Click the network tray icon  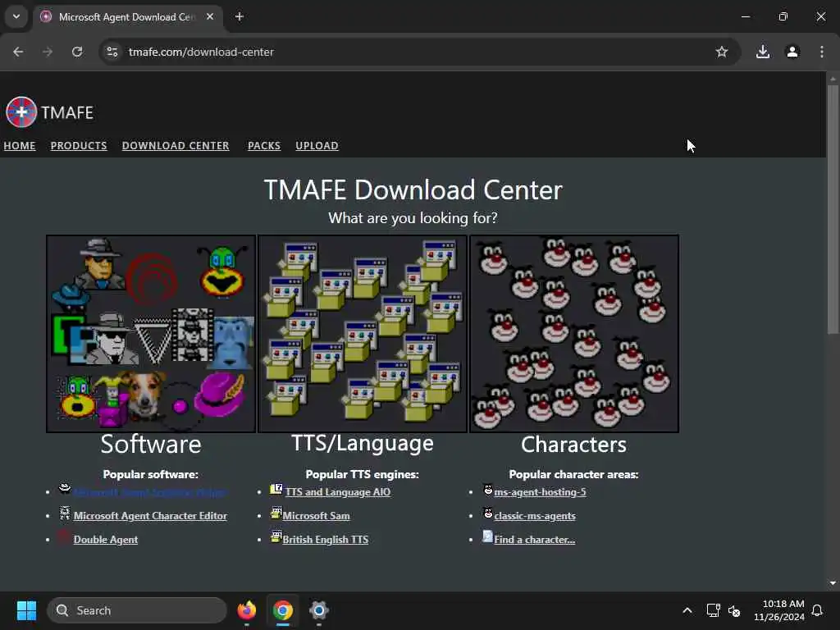713,610
